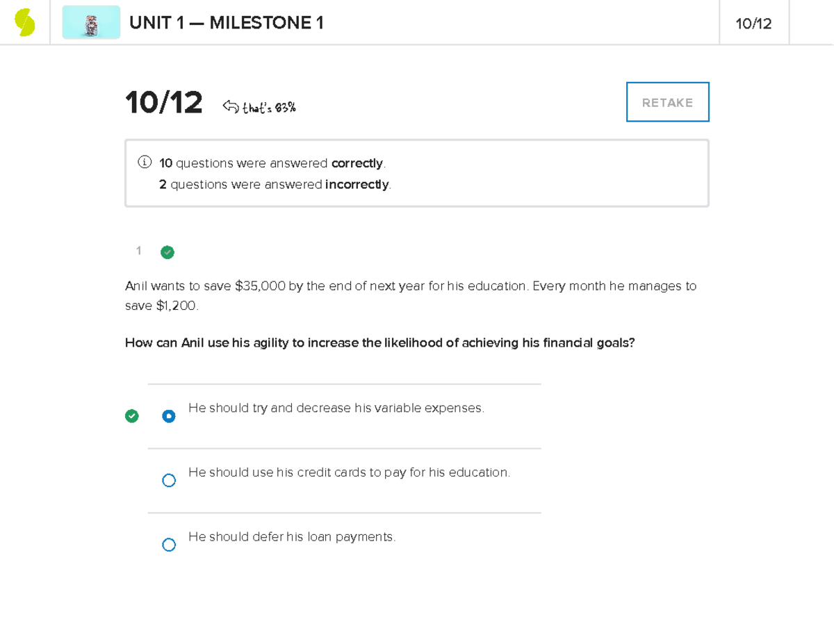The width and height of the screenshot is (834, 644).
Task: Select the defer loan payments radio button
Action: 169,545
